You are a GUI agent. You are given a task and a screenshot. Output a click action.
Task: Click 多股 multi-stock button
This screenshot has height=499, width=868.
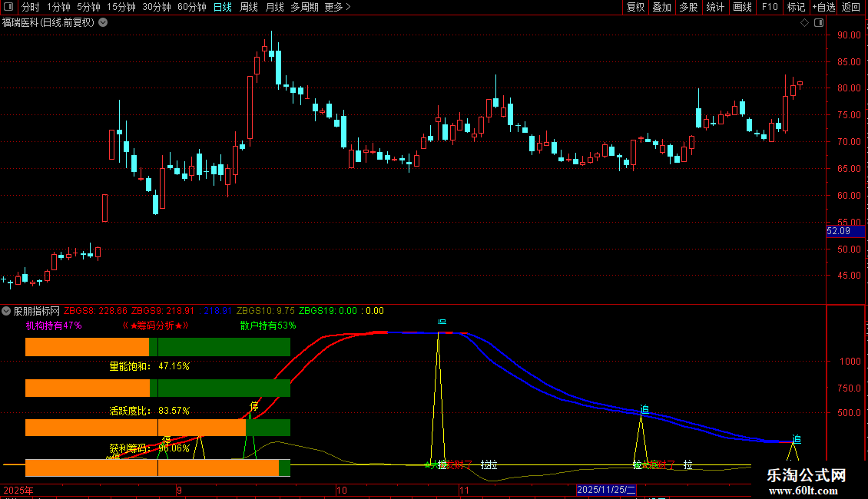tap(688, 7)
